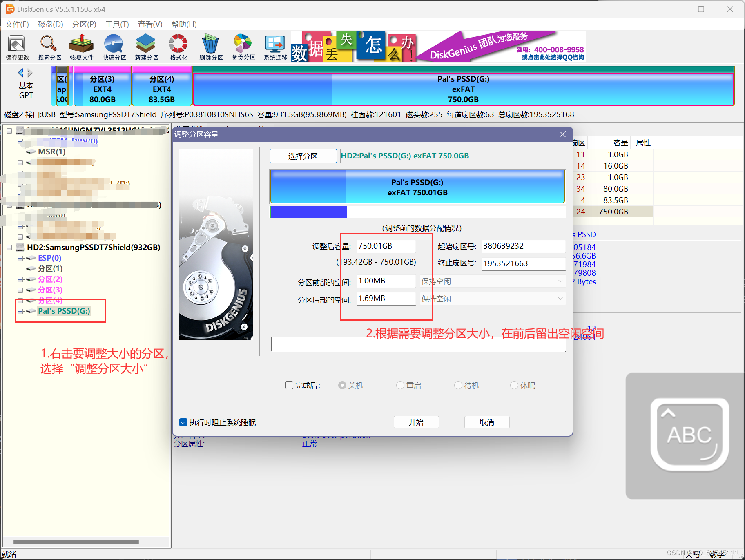The width and height of the screenshot is (745, 560).
Task: Click the 终止扇区号 end sector field
Action: pos(524,264)
